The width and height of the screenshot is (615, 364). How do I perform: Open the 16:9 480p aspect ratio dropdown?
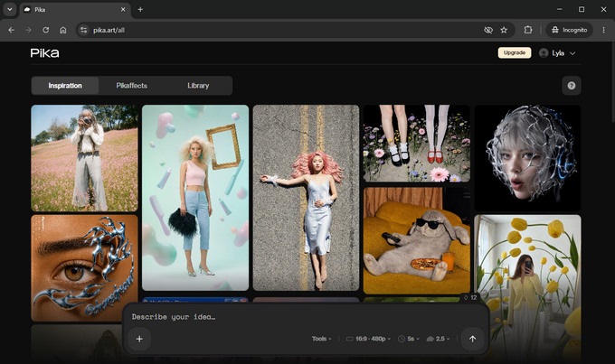[x=368, y=339]
